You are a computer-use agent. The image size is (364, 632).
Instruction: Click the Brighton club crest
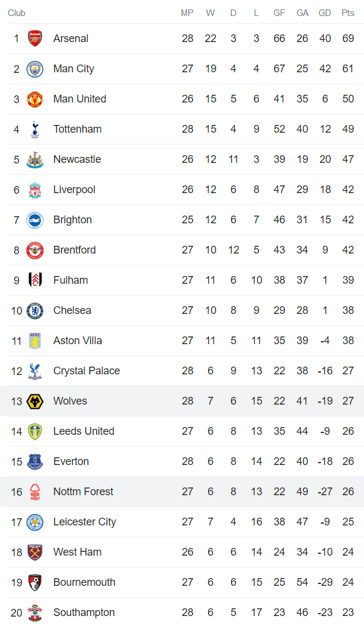35,220
